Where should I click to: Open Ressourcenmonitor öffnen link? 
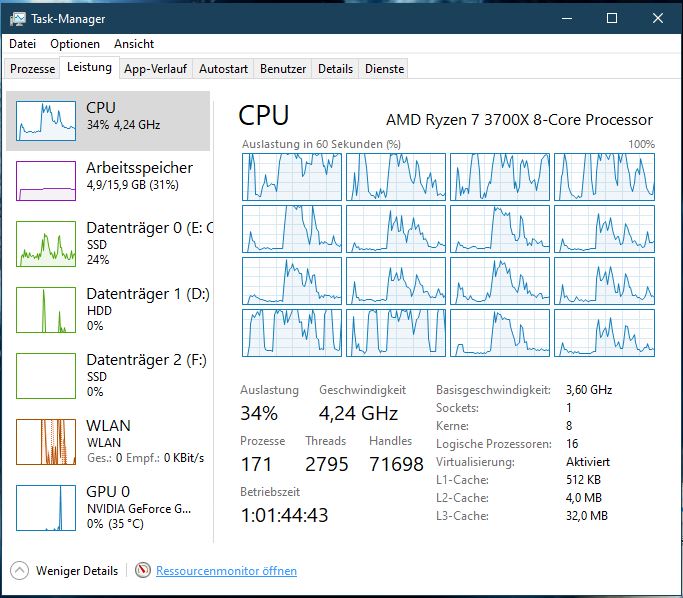(227, 571)
